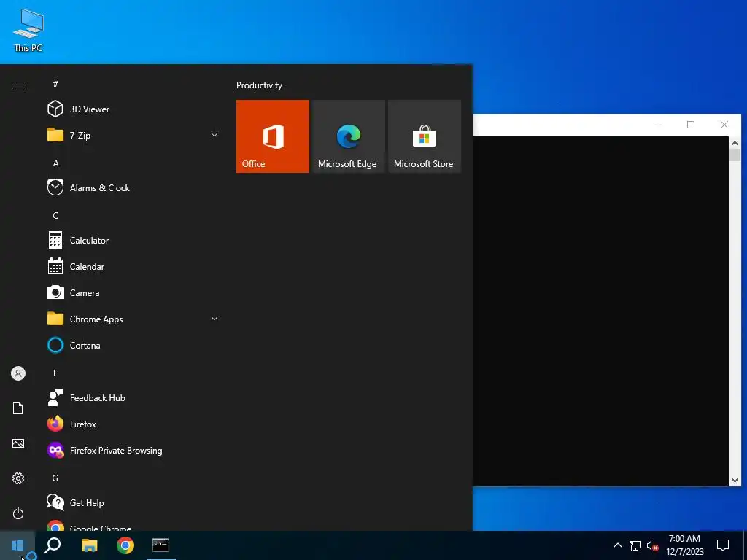Open Settings gear in the Start sidebar
This screenshot has width=747, height=560.
pos(18,478)
